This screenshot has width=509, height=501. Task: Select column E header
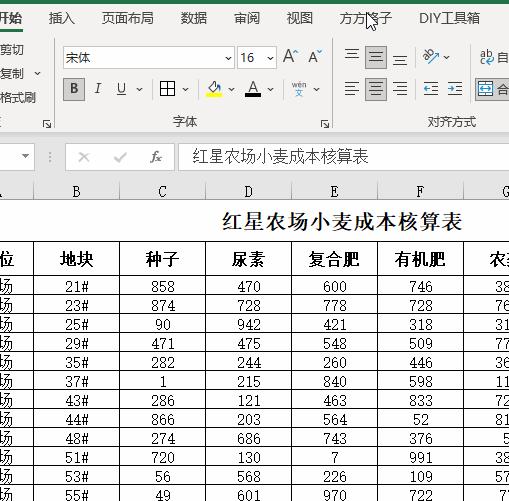click(334, 192)
